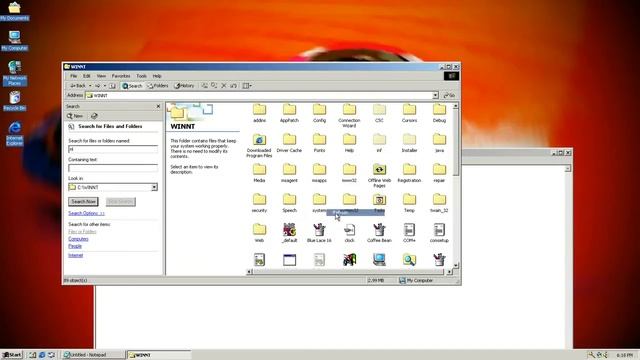Select the Config folder
Viewport: 640px width, 360px height.
[x=319, y=113]
